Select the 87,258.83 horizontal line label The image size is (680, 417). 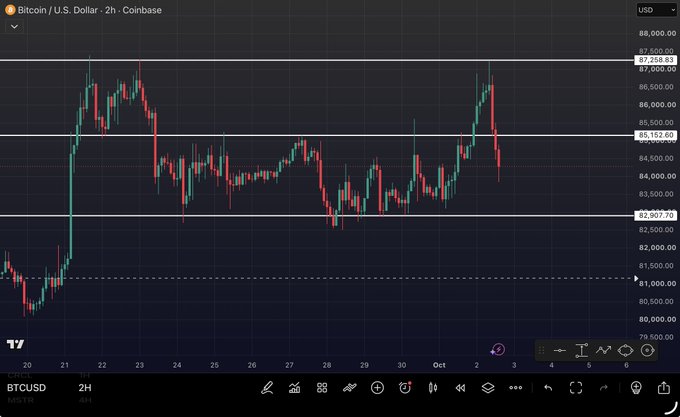click(656, 60)
